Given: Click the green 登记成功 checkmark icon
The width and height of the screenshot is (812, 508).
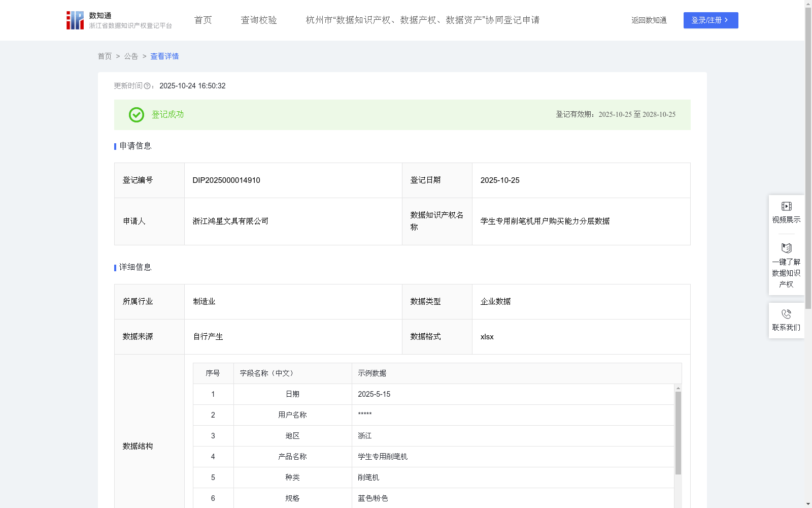Looking at the screenshot, I should 136,115.
